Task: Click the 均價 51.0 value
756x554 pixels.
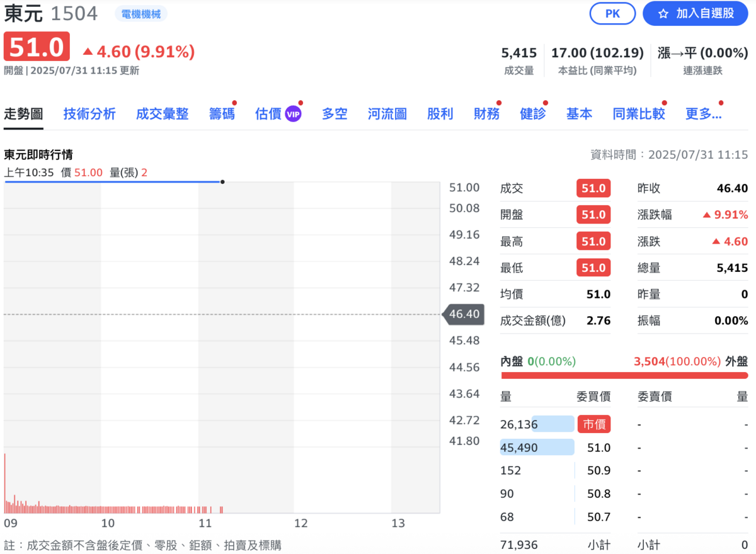Action: coord(598,294)
